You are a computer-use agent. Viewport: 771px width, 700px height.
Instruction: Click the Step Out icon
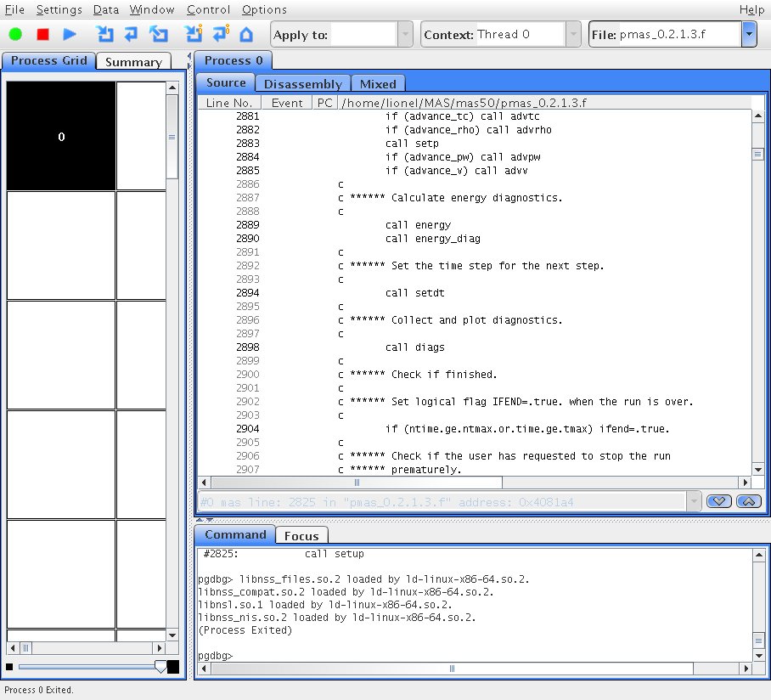158,35
